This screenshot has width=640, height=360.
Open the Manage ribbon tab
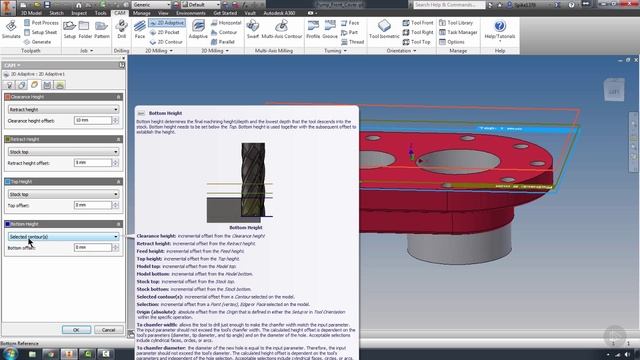click(x=142, y=13)
